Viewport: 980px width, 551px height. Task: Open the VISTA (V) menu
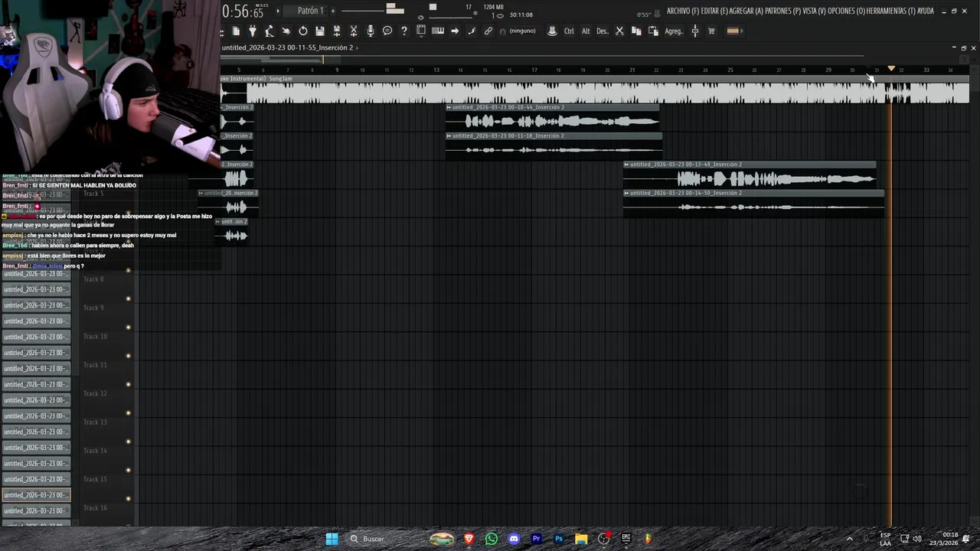pyautogui.click(x=815, y=11)
